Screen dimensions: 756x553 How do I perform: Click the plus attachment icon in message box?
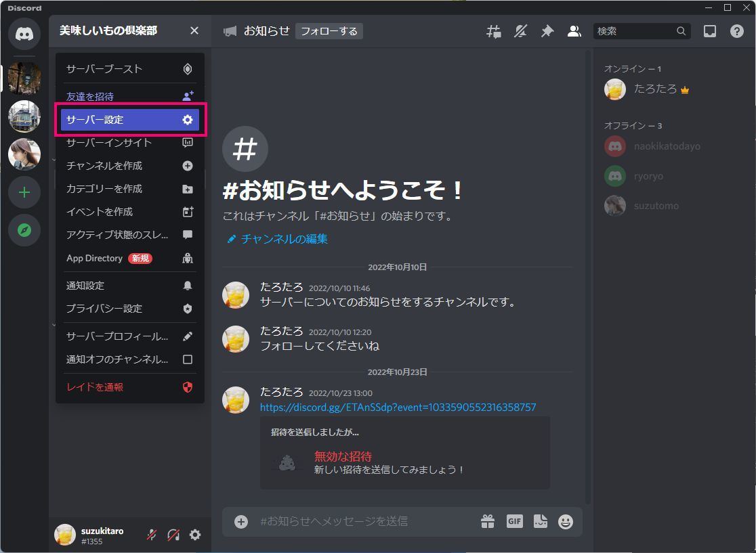pos(241,521)
